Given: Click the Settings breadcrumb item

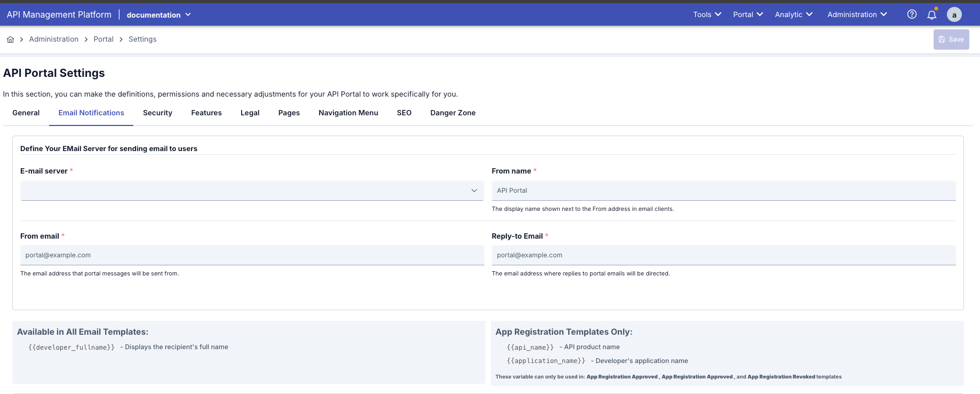Looking at the screenshot, I should tap(142, 40).
